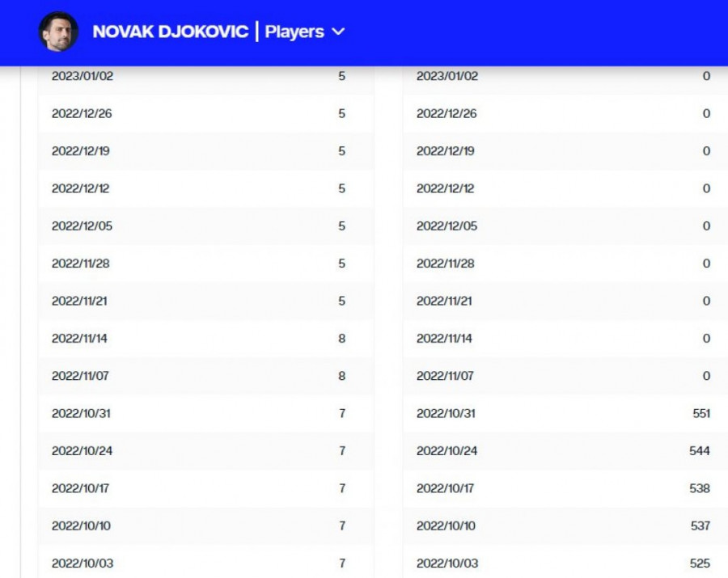The image size is (728, 578).
Task: Select the 2022/12/26 date beside value 0
Action: [447, 113]
